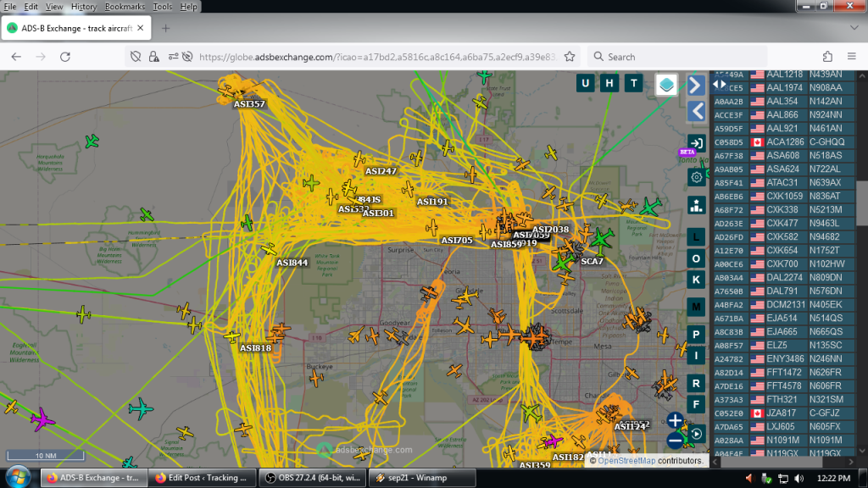Screen dimensions: 868x488
Task: Toggle the sidebar width double-arrow control
Action: click(719, 85)
